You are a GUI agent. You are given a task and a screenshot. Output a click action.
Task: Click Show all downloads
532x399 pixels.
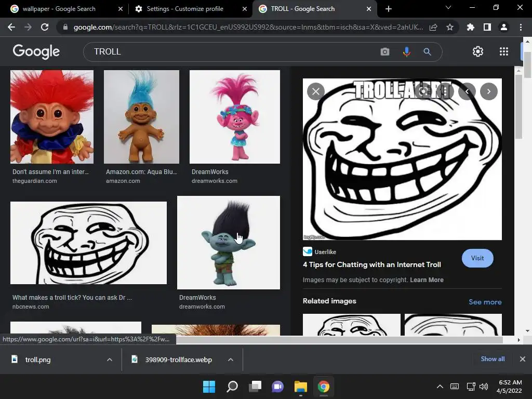coord(493,358)
